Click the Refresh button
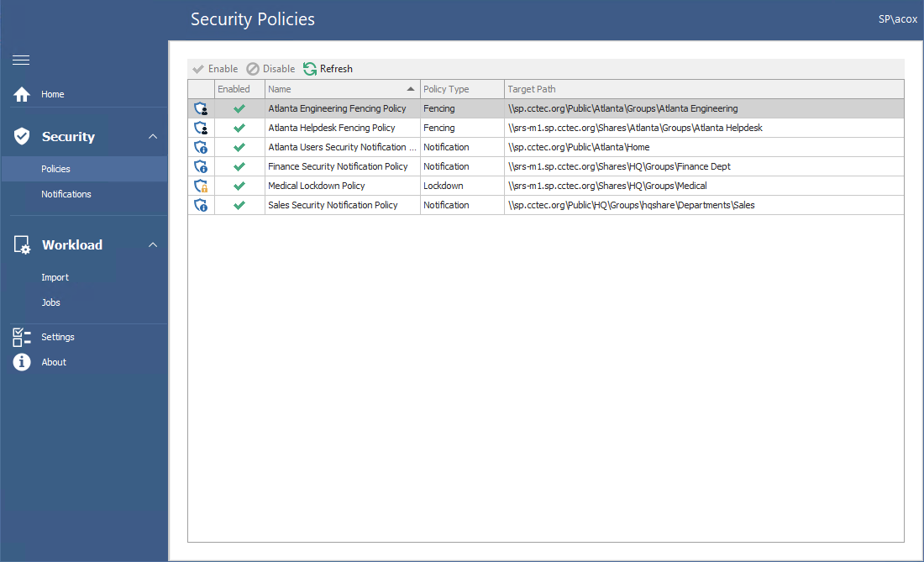The height and width of the screenshot is (562, 924). [x=327, y=68]
